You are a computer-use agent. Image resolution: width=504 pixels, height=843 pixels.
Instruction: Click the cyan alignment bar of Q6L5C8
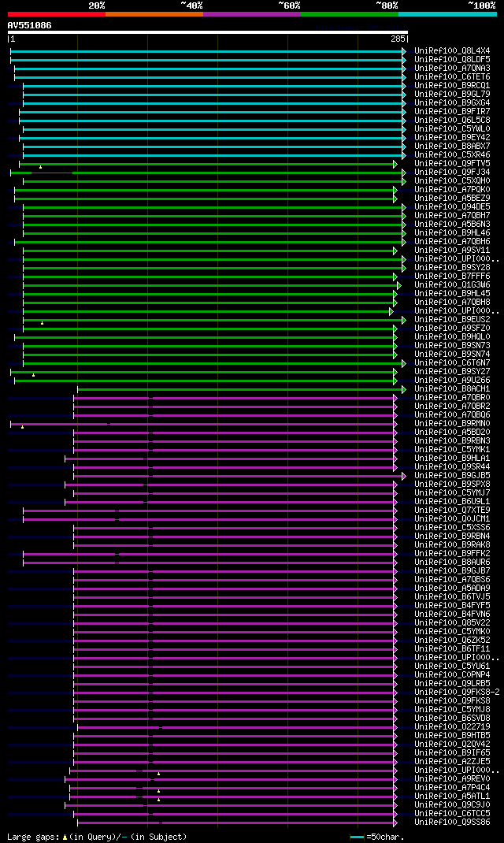click(211, 121)
